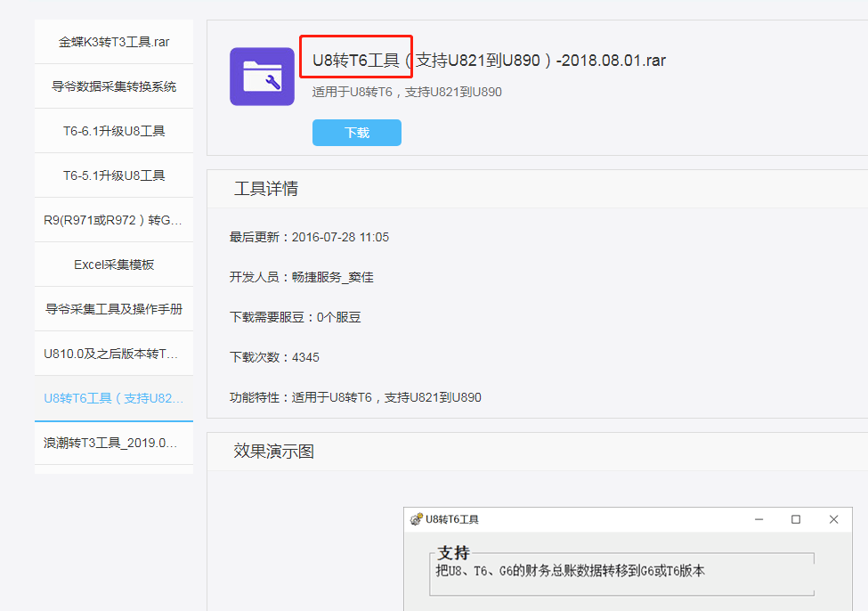Maximize the U8转T6工具 dialog window
This screenshot has height=611, width=868.
pyautogui.click(x=796, y=519)
